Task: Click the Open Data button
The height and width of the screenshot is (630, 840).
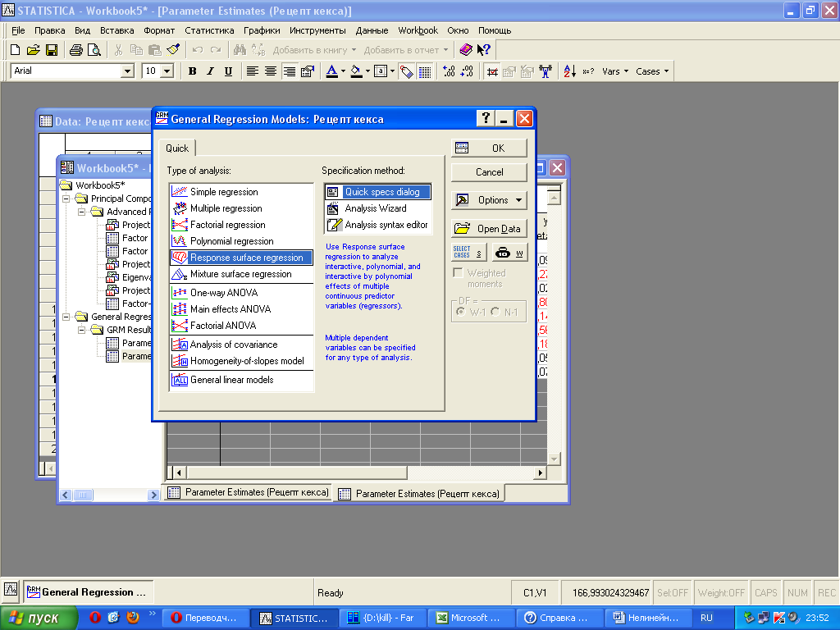Action: (x=489, y=229)
